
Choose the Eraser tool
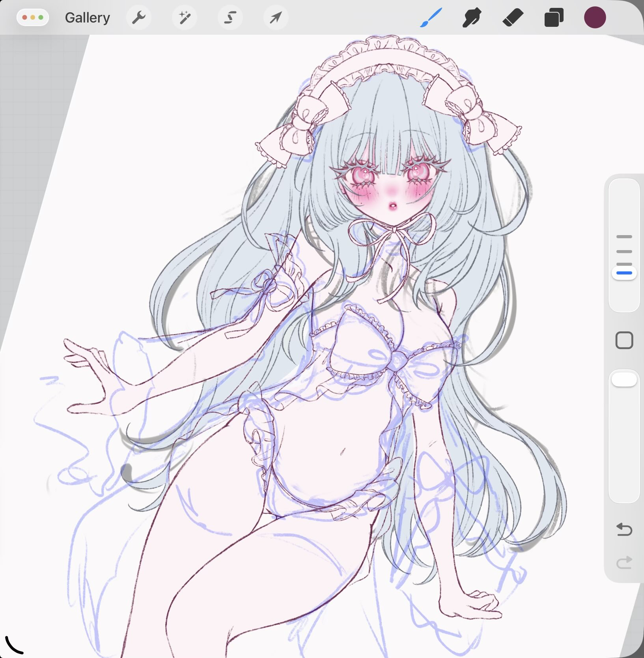513,18
